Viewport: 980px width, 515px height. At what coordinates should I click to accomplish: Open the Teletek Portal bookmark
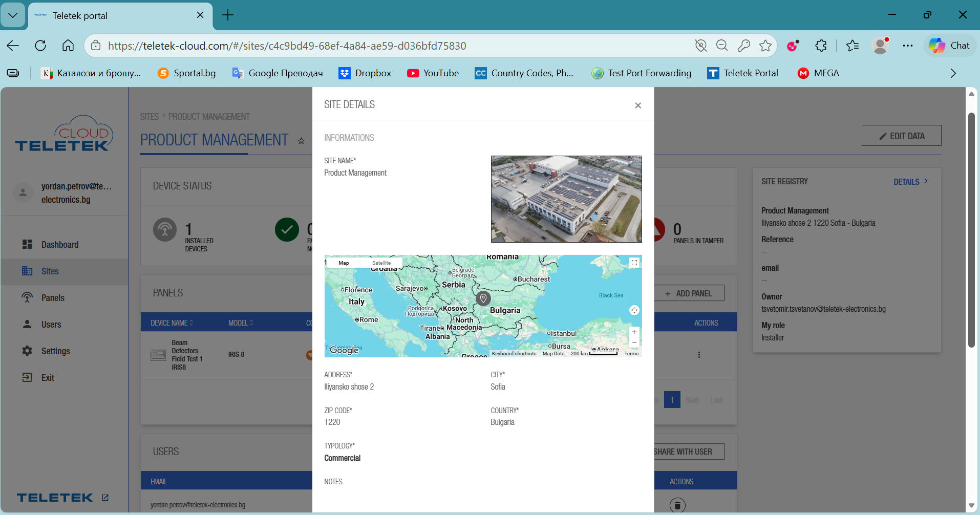(742, 73)
